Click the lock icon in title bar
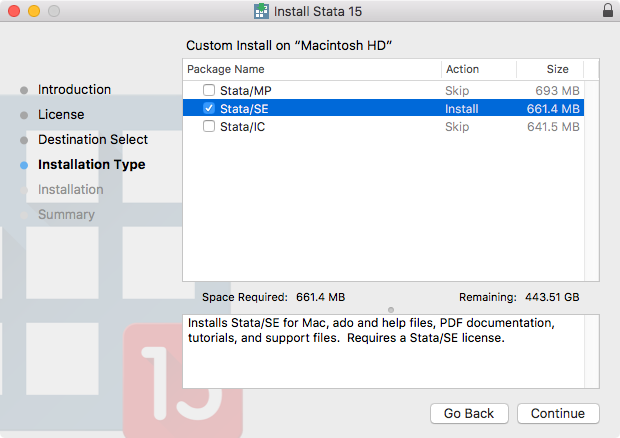Screen dimensions: 620x438 tap(608, 10)
